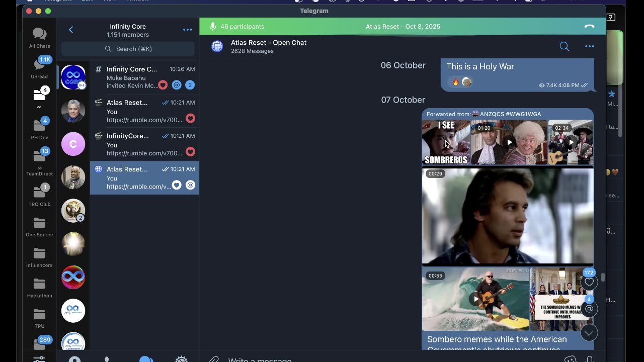The image size is (644, 362).
Task: Open chat with gray-haired man avatar
Action: click(x=73, y=111)
